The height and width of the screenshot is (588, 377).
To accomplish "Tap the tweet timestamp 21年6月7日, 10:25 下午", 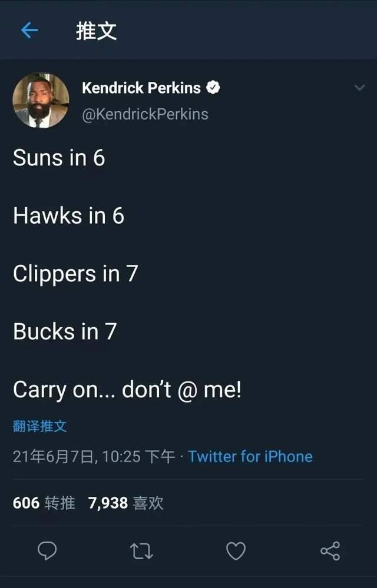I will (x=94, y=456).
